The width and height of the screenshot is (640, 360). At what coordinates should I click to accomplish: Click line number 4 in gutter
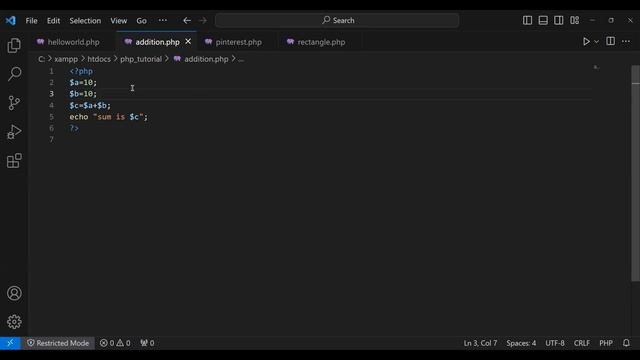coord(51,105)
